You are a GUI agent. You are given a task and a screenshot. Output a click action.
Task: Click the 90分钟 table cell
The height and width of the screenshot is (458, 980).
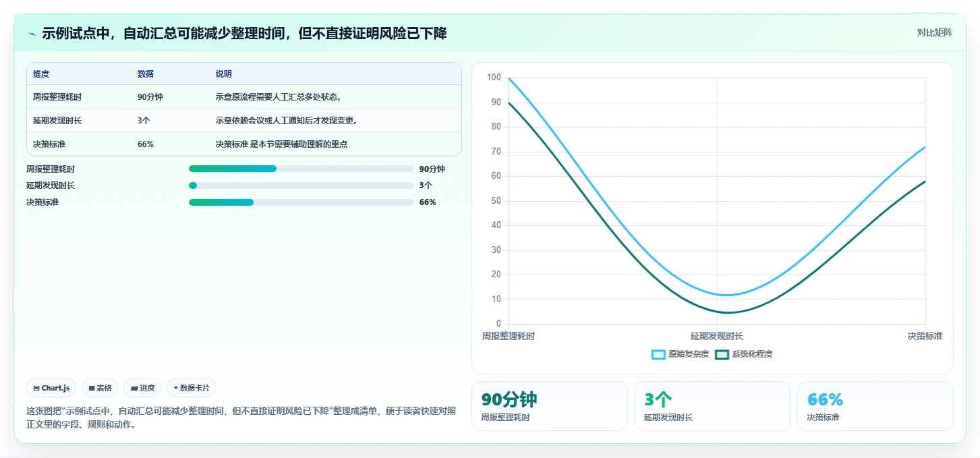(x=150, y=97)
